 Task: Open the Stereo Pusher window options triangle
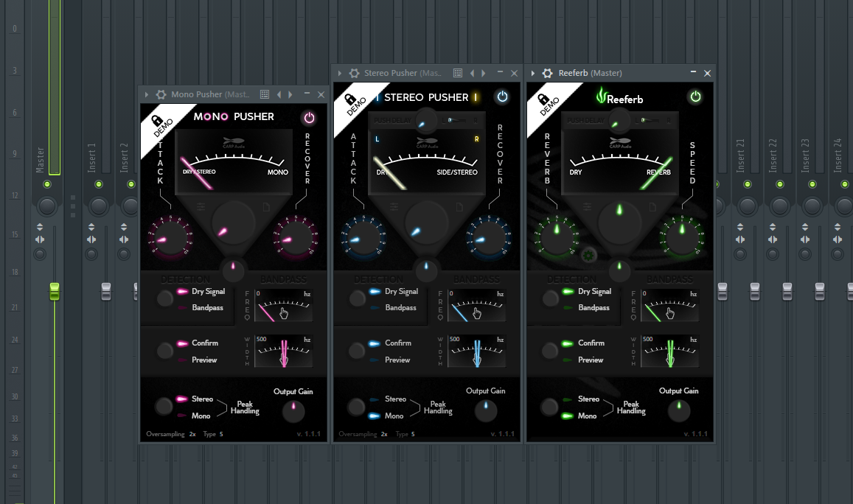point(339,73)
